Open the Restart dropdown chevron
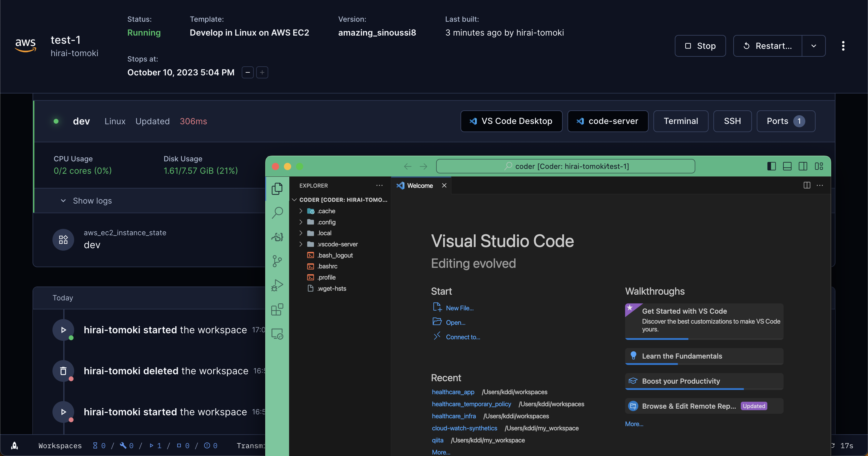This screenshot has width=868, height=456. 814,46
